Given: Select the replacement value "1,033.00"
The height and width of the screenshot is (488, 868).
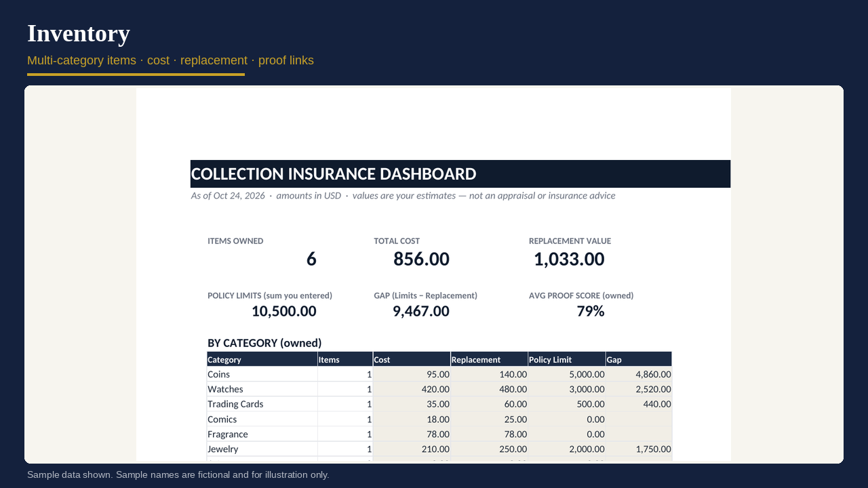Looking at the screenshot, I should coord(569,259).
